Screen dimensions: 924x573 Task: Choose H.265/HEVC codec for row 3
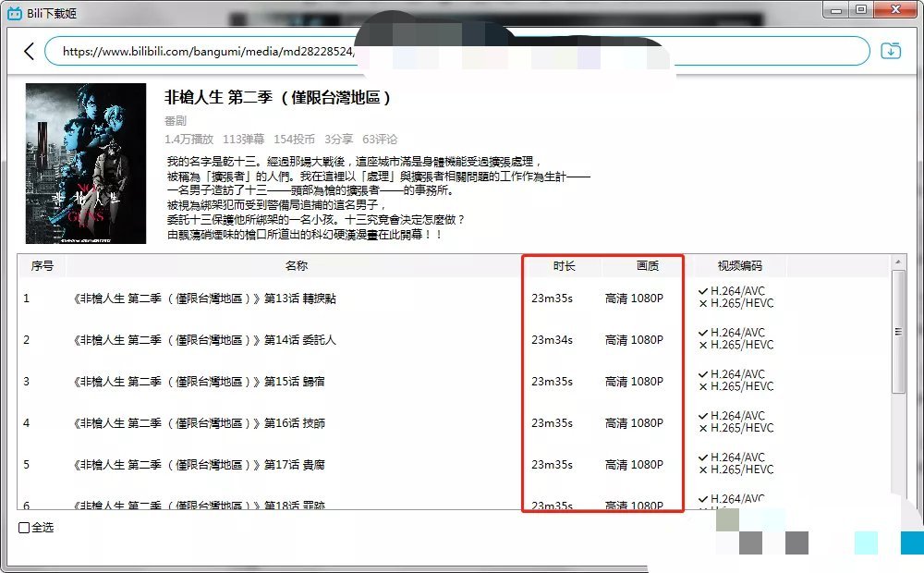click(x=736, y=386)
